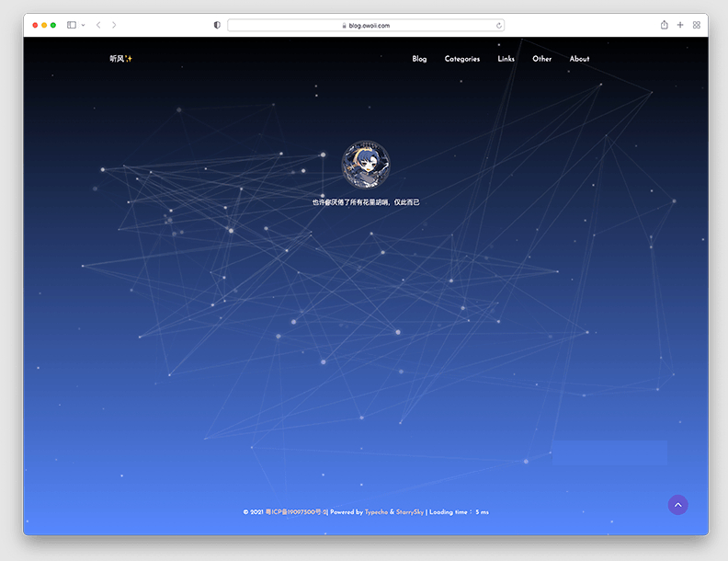Click the circular avatar image
Viewport: 728px width, 561px height.
(366, 165)
